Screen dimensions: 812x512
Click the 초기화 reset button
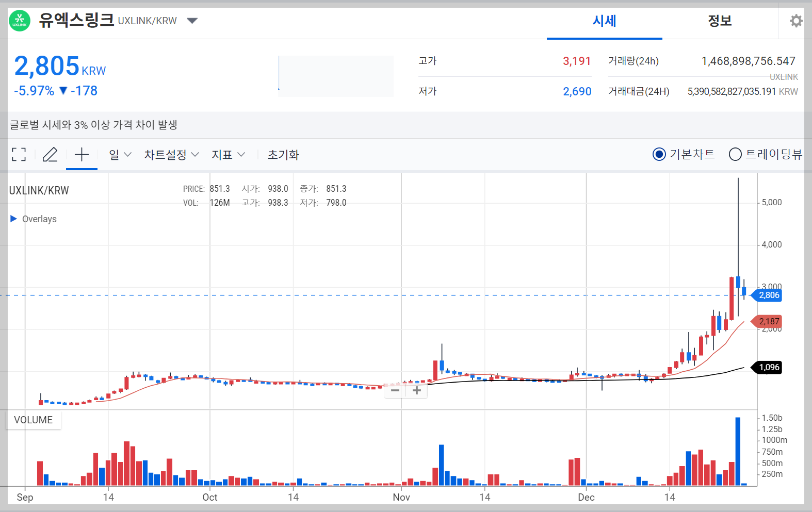coord(283,154)
